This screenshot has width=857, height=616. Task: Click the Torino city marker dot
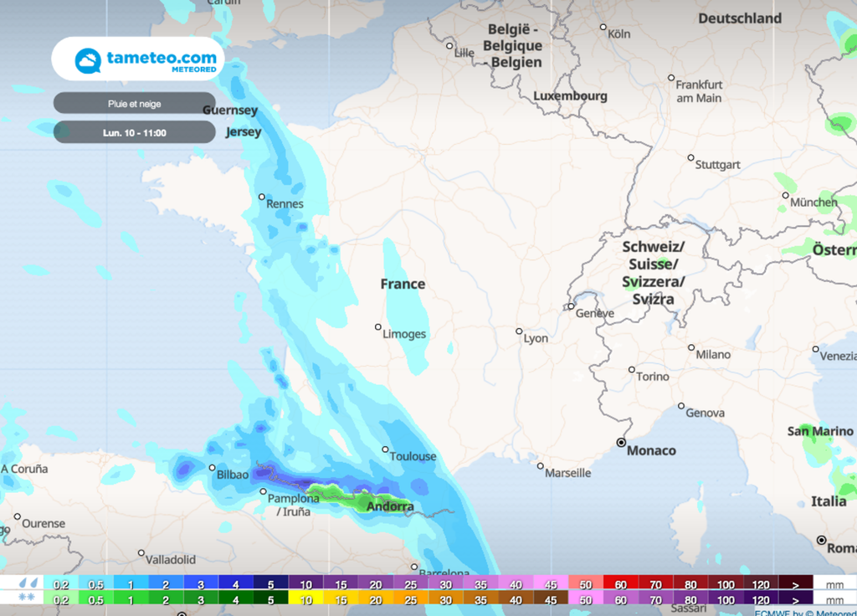[631, 369]
